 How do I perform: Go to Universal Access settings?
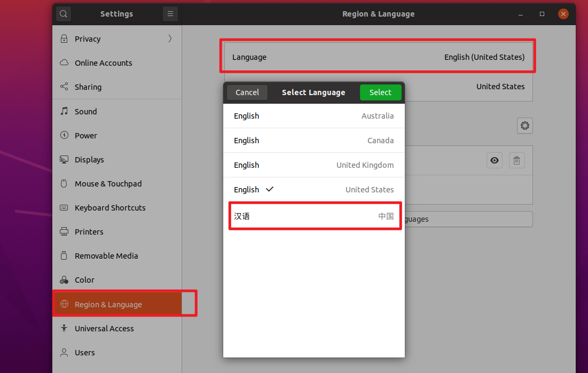[x=104, y=329]
